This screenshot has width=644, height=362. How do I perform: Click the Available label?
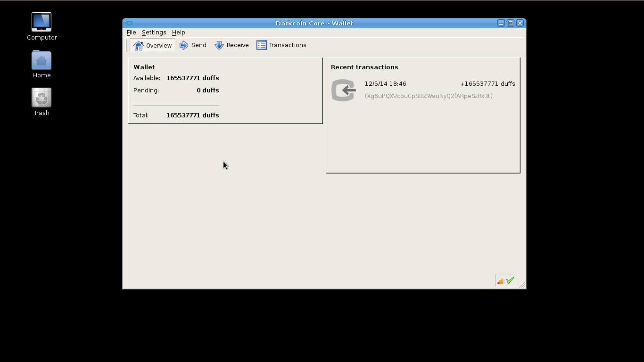tap(147, 78)
